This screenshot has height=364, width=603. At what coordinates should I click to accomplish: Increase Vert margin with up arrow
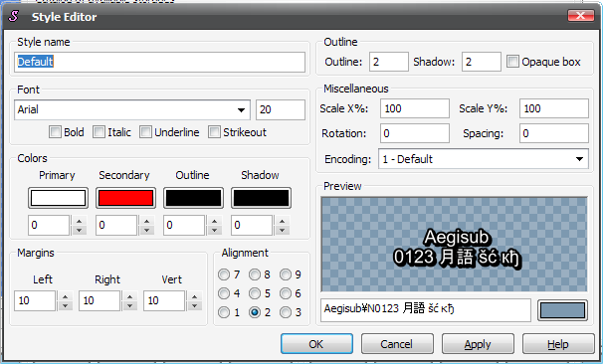point(194,296)
